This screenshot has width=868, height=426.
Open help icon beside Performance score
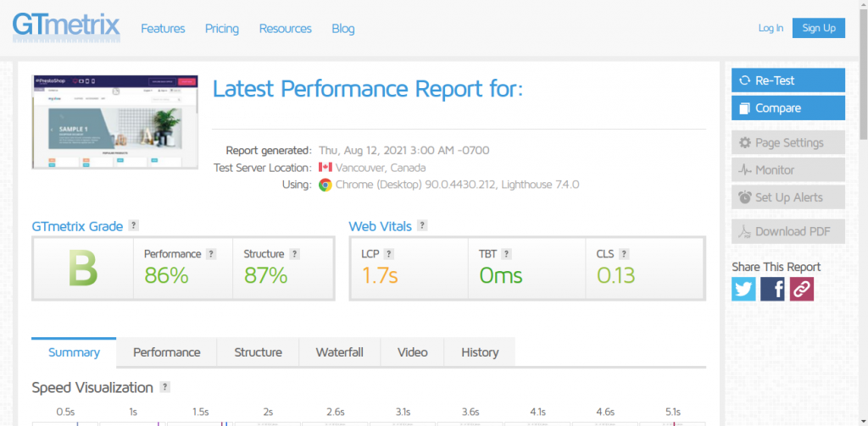click(211, 254)
